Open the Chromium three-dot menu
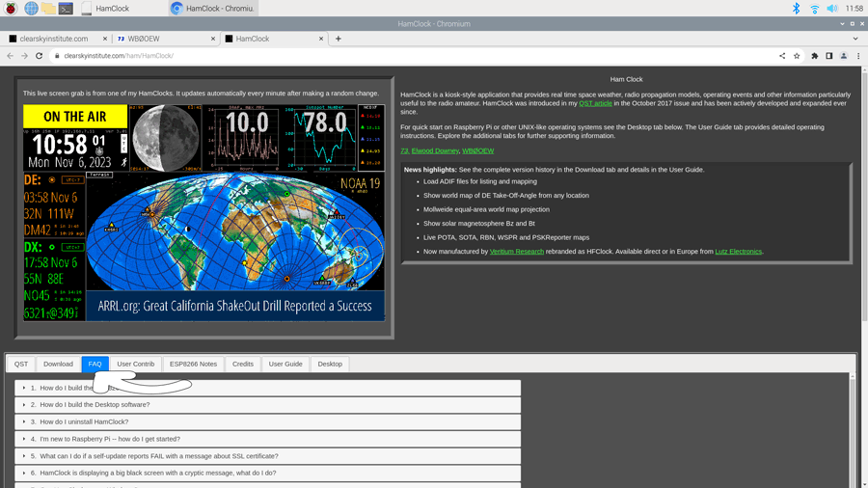The height and width of the screenshot is (488, 868). (858, 56)
